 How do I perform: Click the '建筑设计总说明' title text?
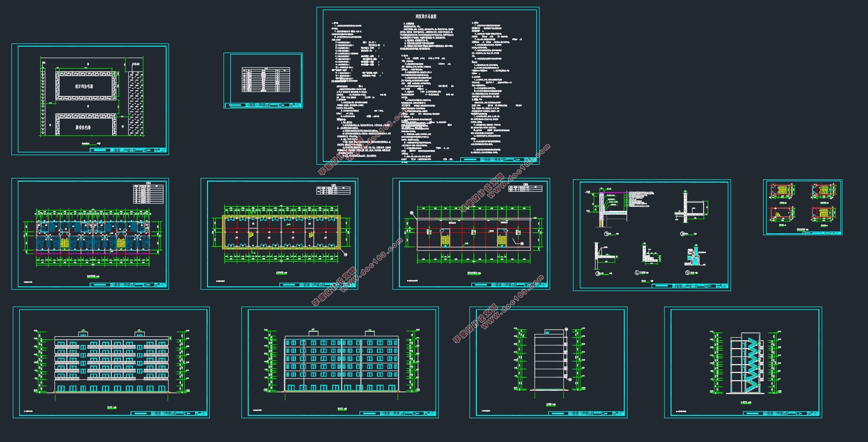pos(426,16)
